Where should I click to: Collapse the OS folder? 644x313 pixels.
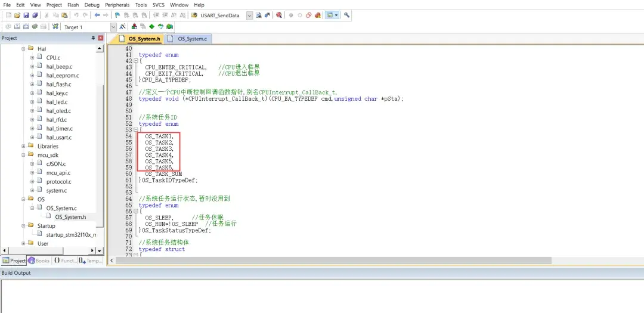(x=23, y=199)
